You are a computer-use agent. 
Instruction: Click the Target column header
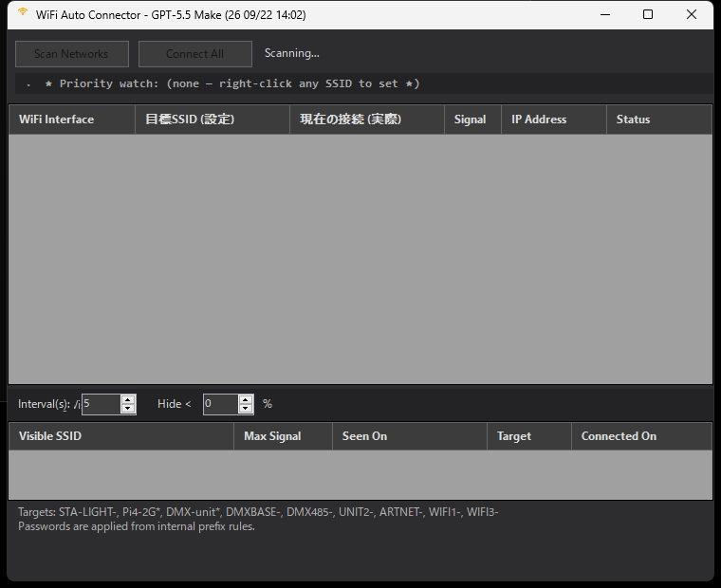[529, 436]
